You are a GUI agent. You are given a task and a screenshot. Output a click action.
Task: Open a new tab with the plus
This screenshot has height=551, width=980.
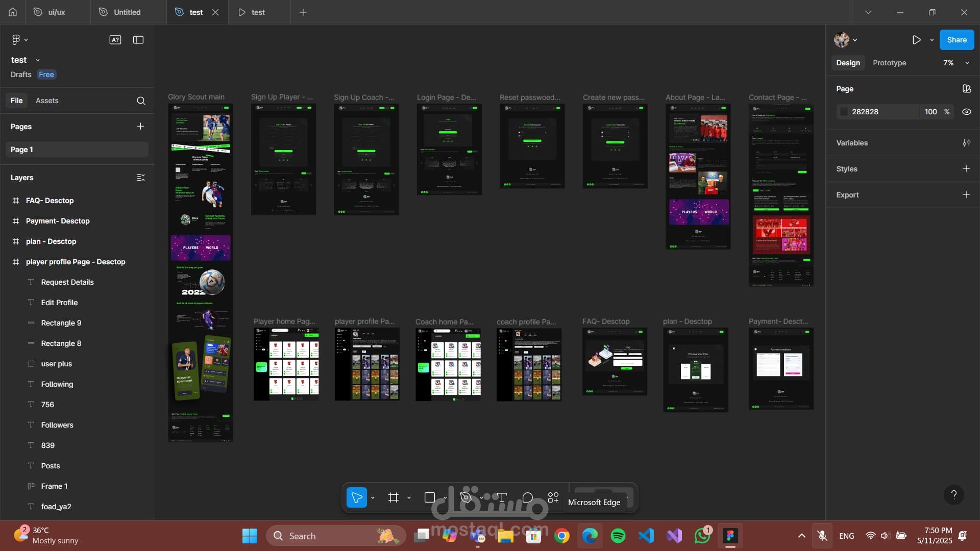point(303,12)
